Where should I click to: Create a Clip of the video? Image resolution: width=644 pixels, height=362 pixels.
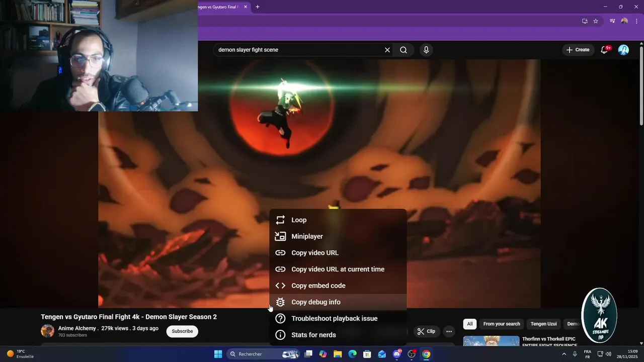(426, 331)
